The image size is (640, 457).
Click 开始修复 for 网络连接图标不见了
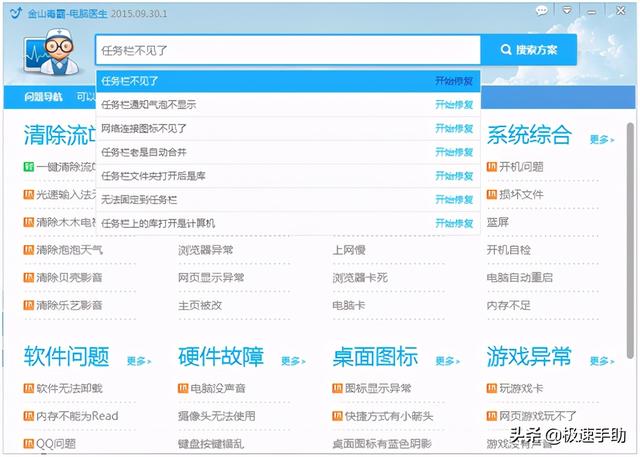point(454,129)
